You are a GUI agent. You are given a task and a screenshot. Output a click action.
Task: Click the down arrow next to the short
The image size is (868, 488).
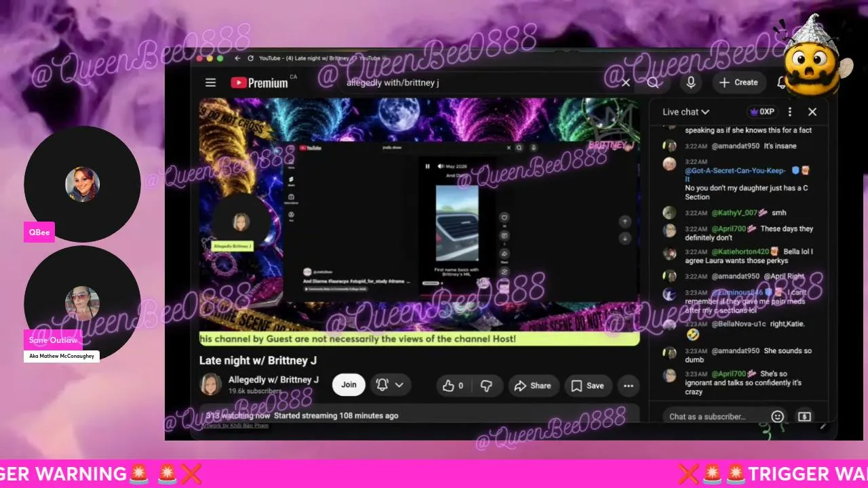click(x=625, y=238)
